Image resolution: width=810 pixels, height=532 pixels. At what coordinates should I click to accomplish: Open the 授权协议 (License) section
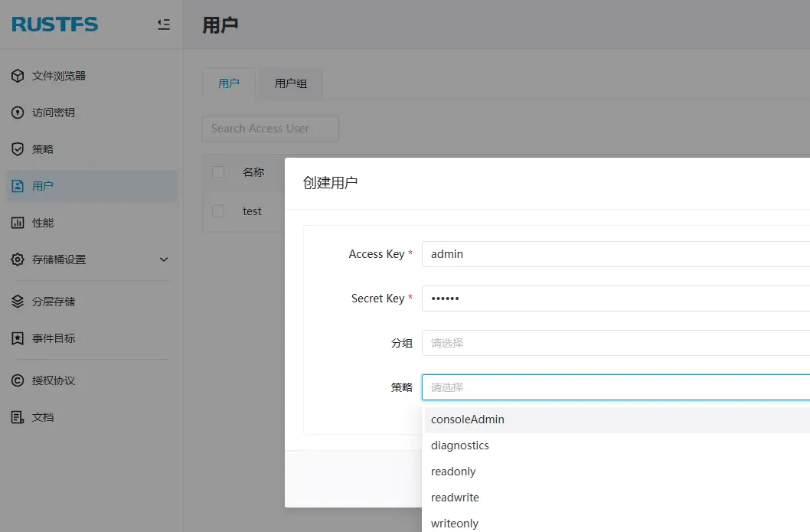pos(57,380)
